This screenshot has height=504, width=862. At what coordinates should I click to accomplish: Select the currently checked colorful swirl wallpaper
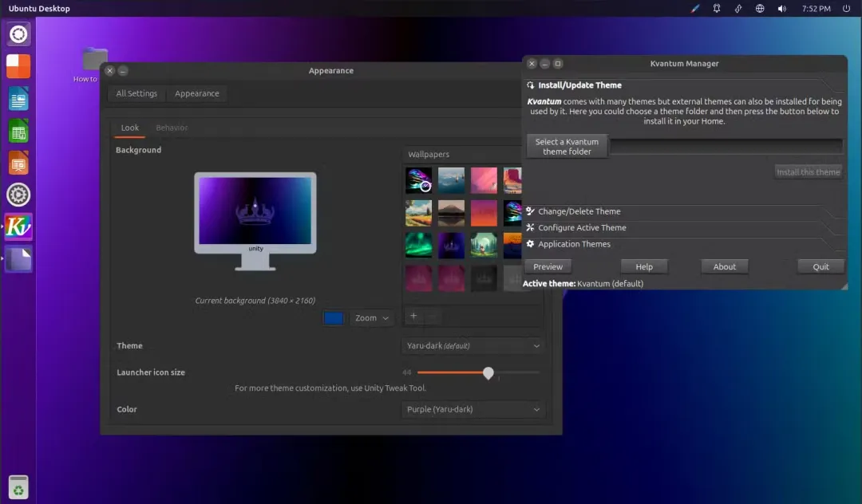pyautogui.click(x=418, y=181)
